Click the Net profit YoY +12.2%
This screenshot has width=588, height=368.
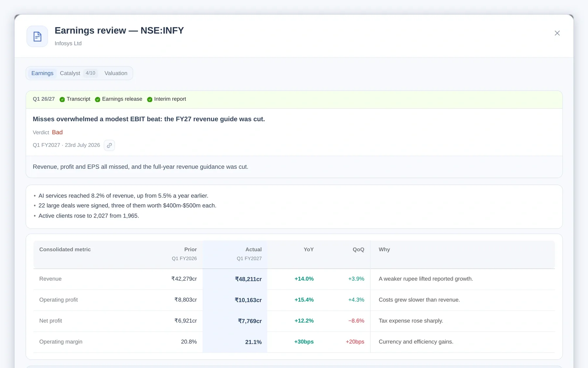click(304, 321)
